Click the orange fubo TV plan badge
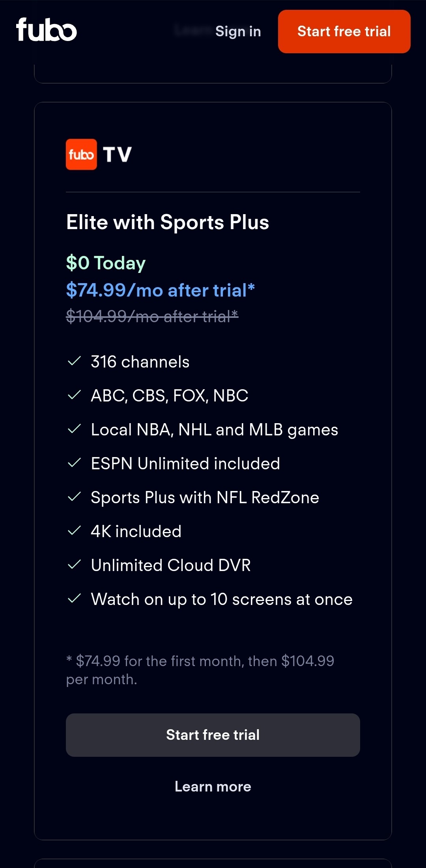 tap(81, 154)
